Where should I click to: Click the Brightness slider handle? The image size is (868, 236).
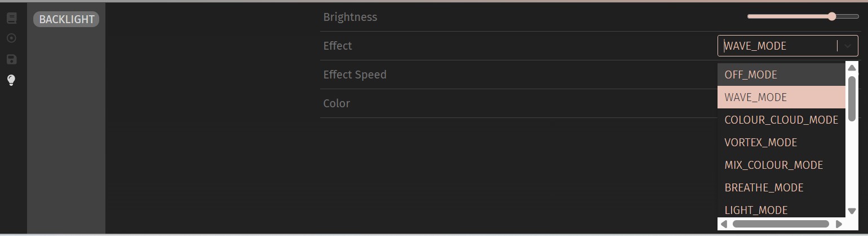point(832,17)
